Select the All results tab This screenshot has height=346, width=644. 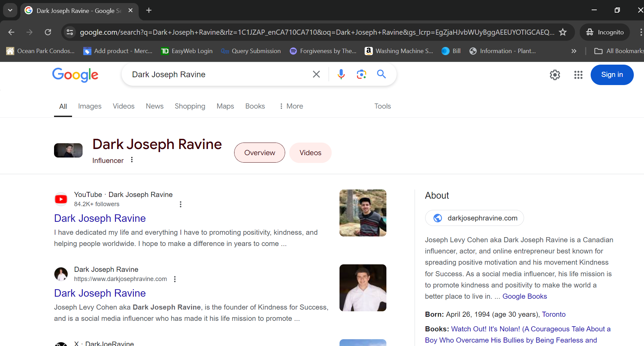pyautogui.click(x=63, y=106)
